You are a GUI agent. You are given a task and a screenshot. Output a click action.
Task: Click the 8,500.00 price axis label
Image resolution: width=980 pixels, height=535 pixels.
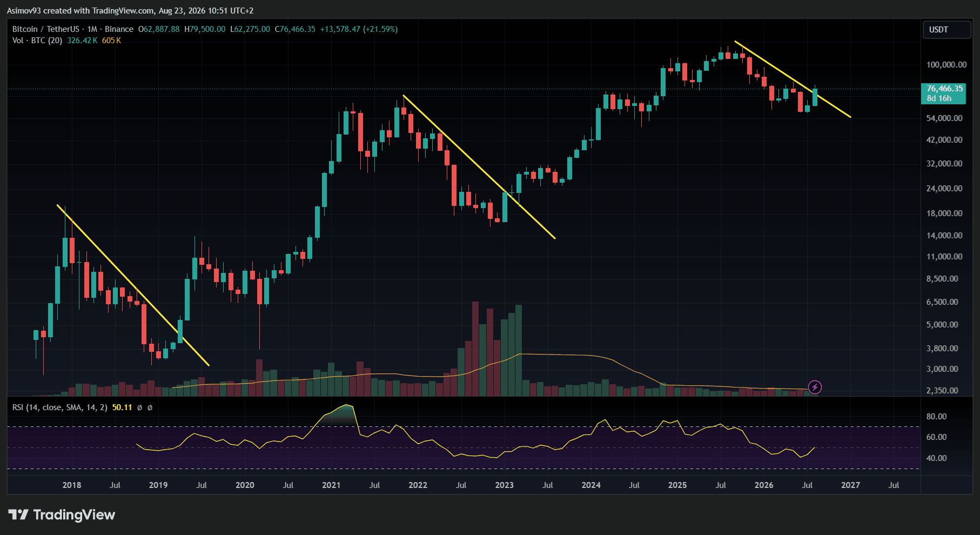pyautogui.click(x=942, y=279)
